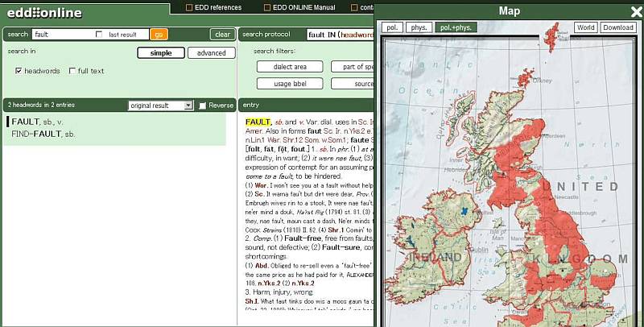Download the map image
Image resolution: width=644 pixels, height=327 pixels.
click(617, 27)
